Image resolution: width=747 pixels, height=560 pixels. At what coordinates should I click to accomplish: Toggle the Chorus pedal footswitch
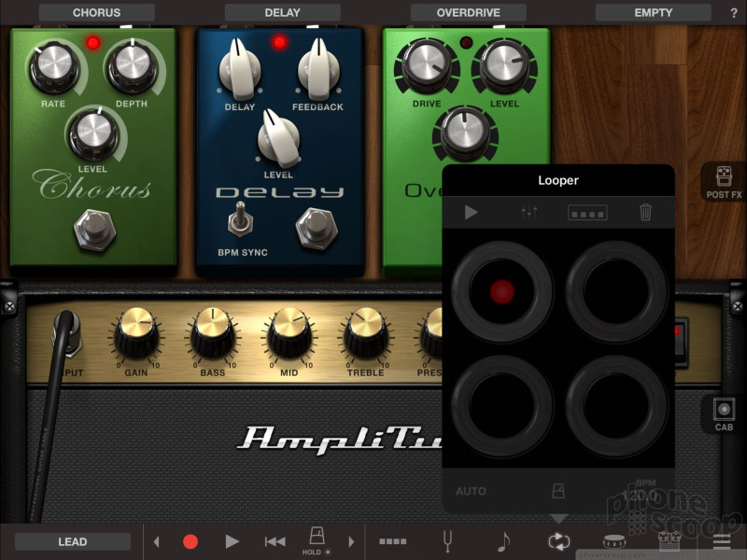coord(95,230)
